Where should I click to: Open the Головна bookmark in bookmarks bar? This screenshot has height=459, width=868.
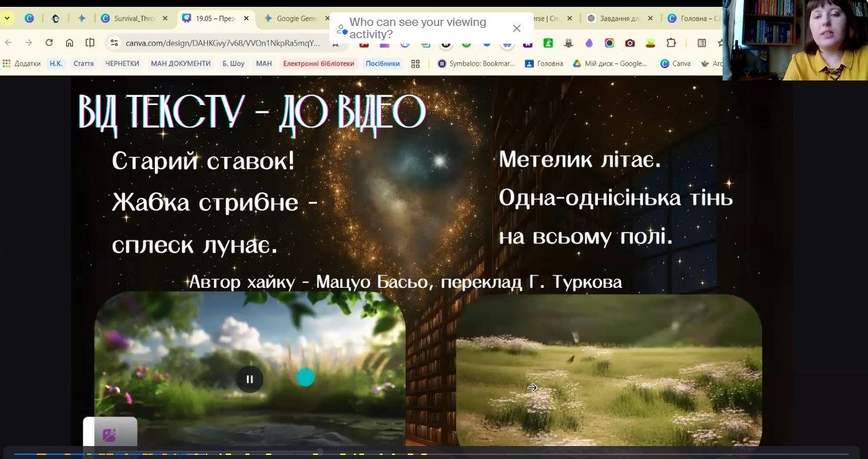point(544,63)
